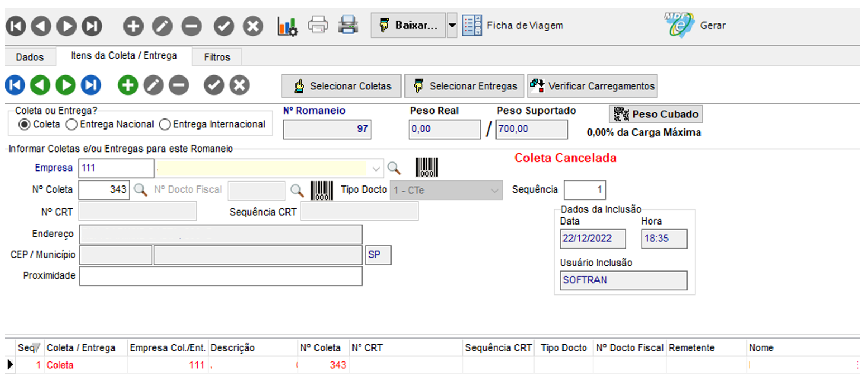
Task: Click the chart report icon in top toolbar
Action: click(287, 26)
